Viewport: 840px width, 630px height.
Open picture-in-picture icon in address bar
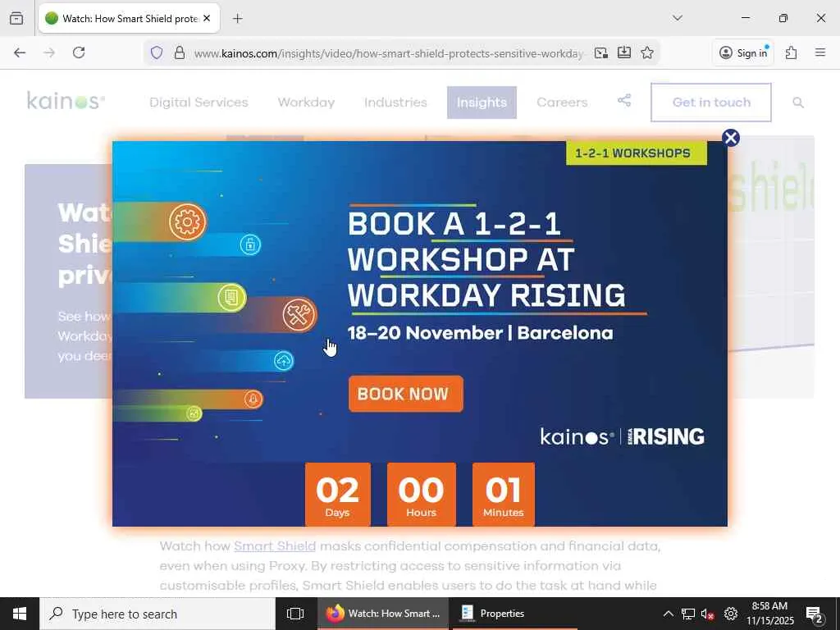point(601,52)
